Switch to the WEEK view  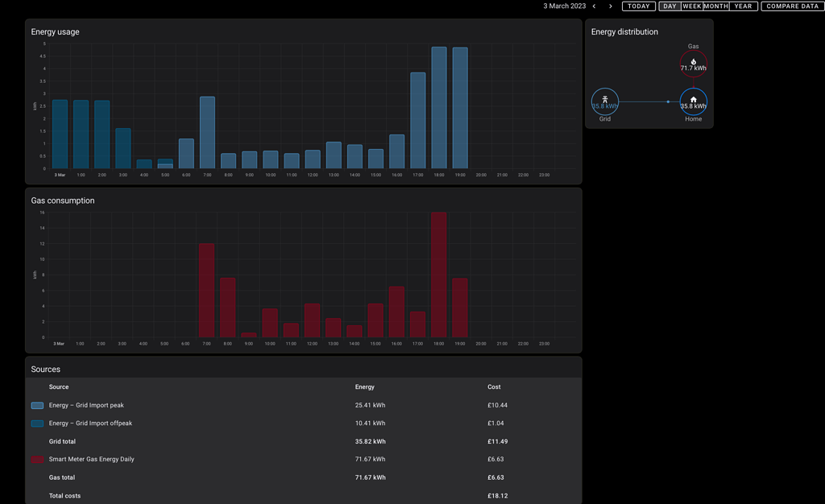coord(691,6)
